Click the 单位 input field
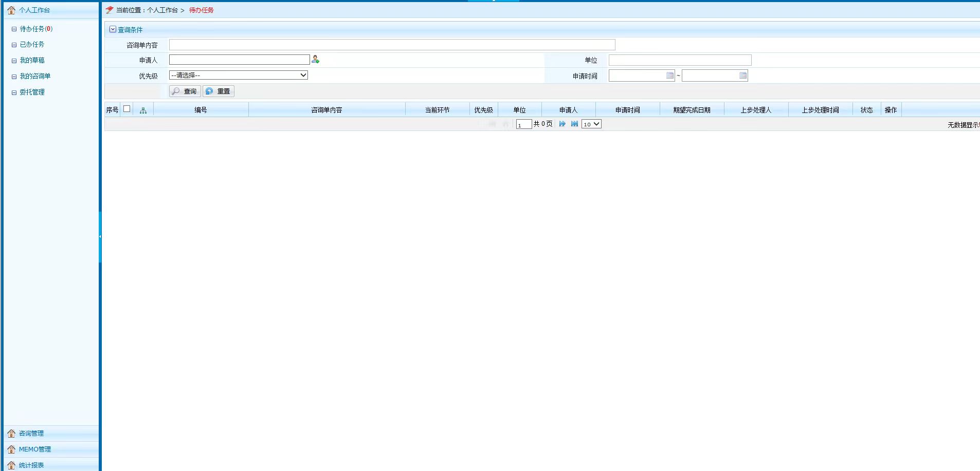 click(x=680, y=60)
